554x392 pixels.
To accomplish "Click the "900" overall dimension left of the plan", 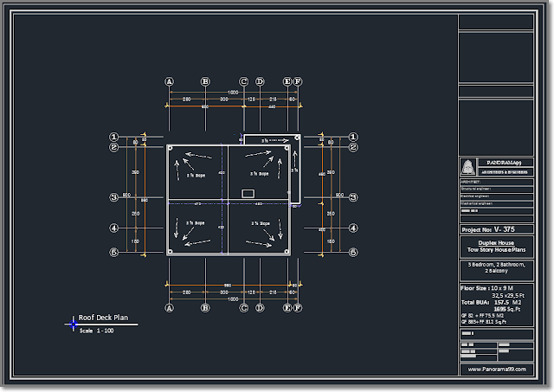I will (x=126, y=195).
